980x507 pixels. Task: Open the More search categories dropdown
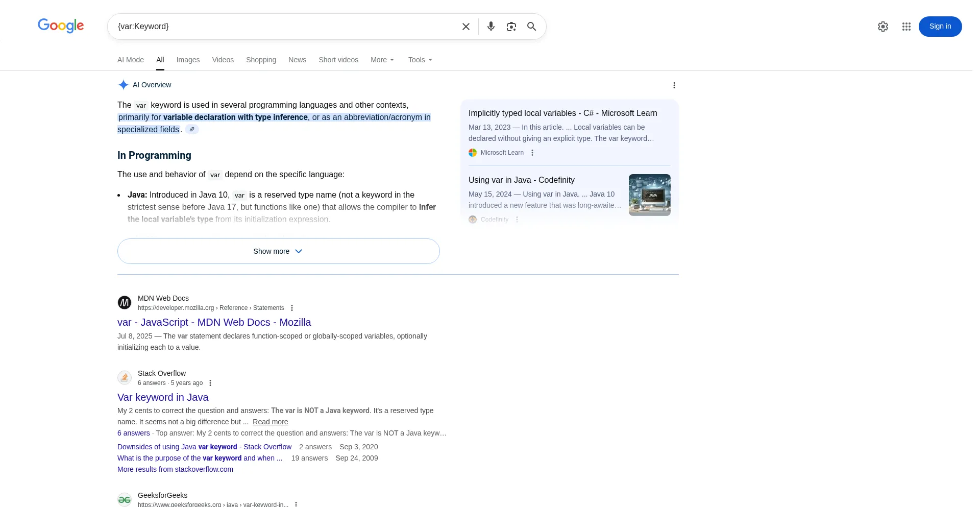pyautogui.click(x=382, y=60)
